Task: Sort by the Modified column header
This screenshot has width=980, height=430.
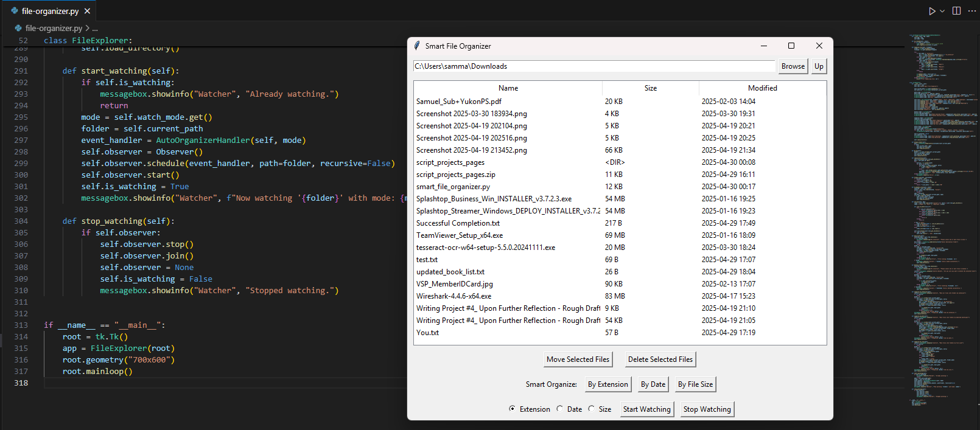Action: click(763, 88)
